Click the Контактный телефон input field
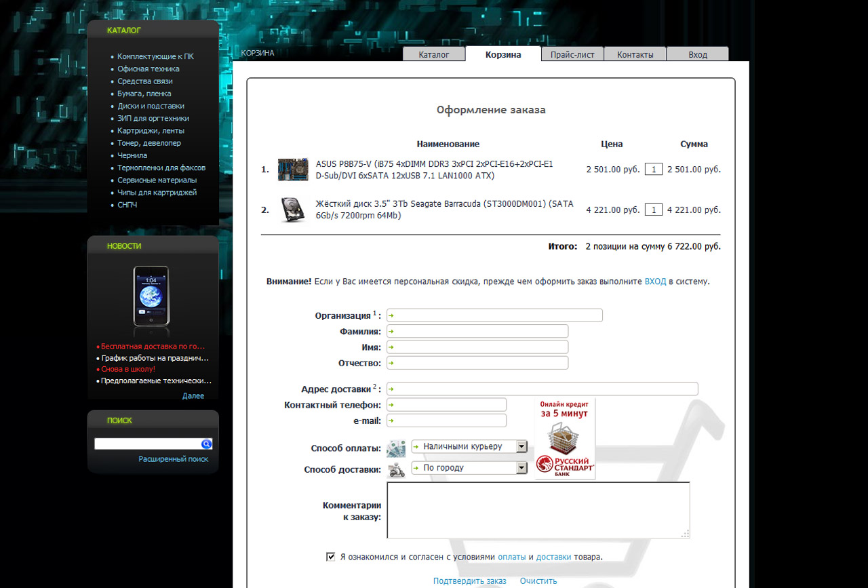Image resolution: width=868 pixels, height=588 pixels. tap(446, 404)
